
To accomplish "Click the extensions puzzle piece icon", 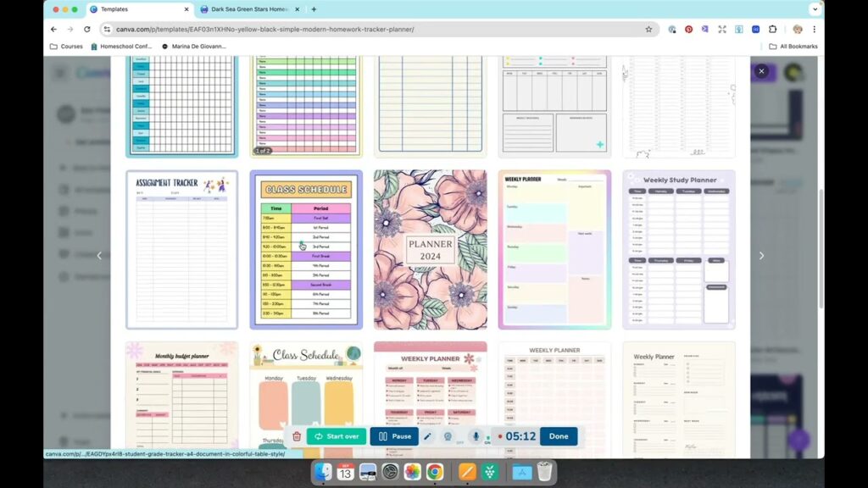I will 774,29.
